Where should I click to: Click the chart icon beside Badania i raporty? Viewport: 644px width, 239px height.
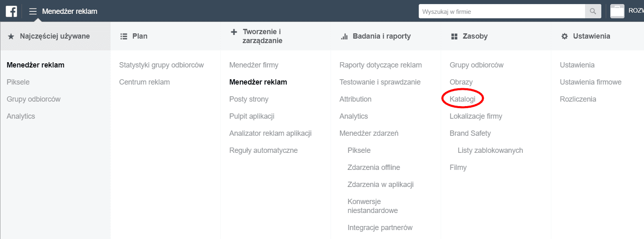[344, 36]
